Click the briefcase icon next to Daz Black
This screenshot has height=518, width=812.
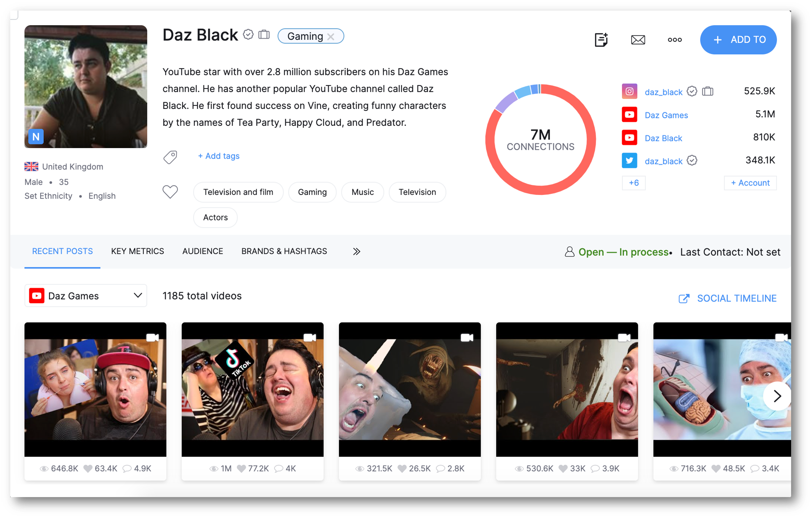[264, 35]
